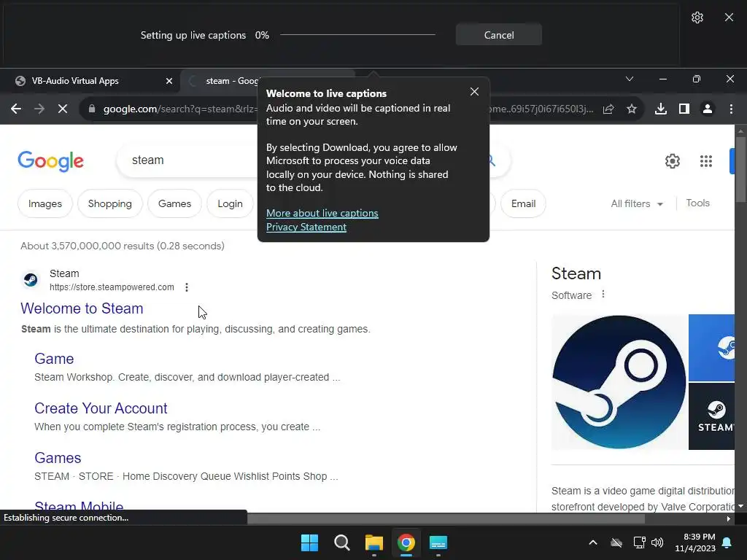Select the Login filter chip

pos(230,204)
